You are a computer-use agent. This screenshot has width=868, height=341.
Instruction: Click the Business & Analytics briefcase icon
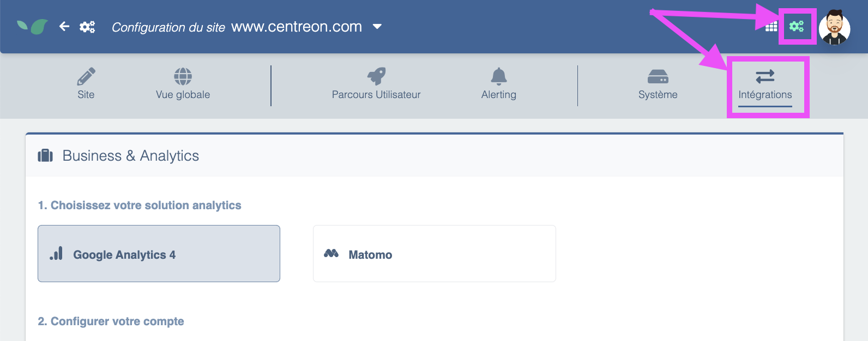click(x=45, y=156)
